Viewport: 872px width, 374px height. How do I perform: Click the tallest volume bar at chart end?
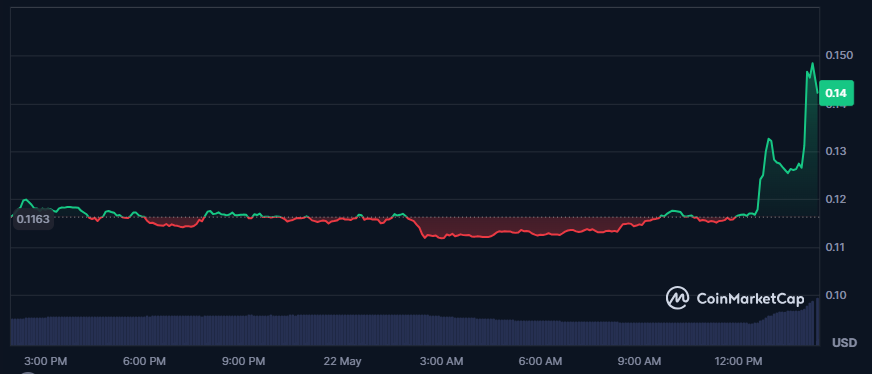click(818, 322)
